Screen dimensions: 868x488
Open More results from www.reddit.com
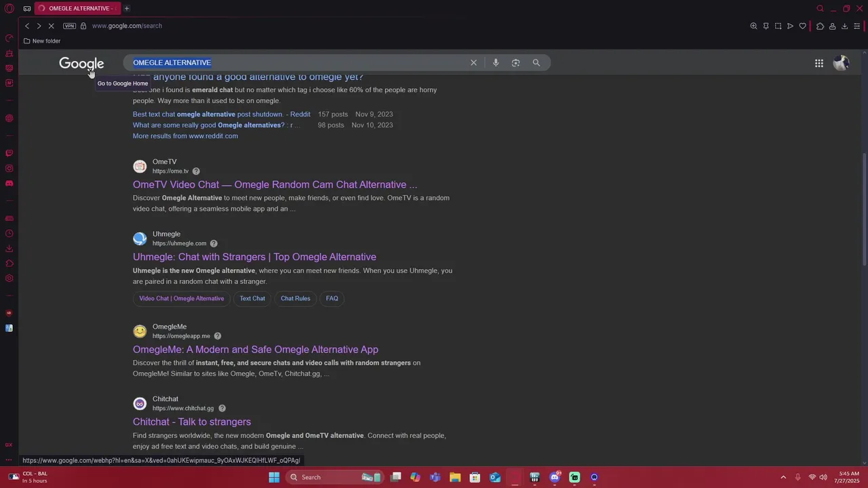pos(185,136)
